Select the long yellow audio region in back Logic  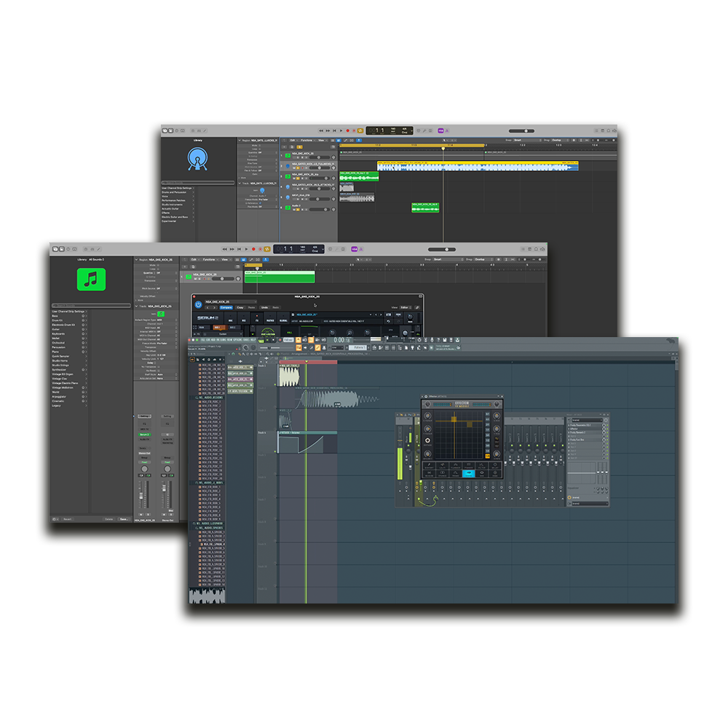pyautogui.click(x=478, y=166)
